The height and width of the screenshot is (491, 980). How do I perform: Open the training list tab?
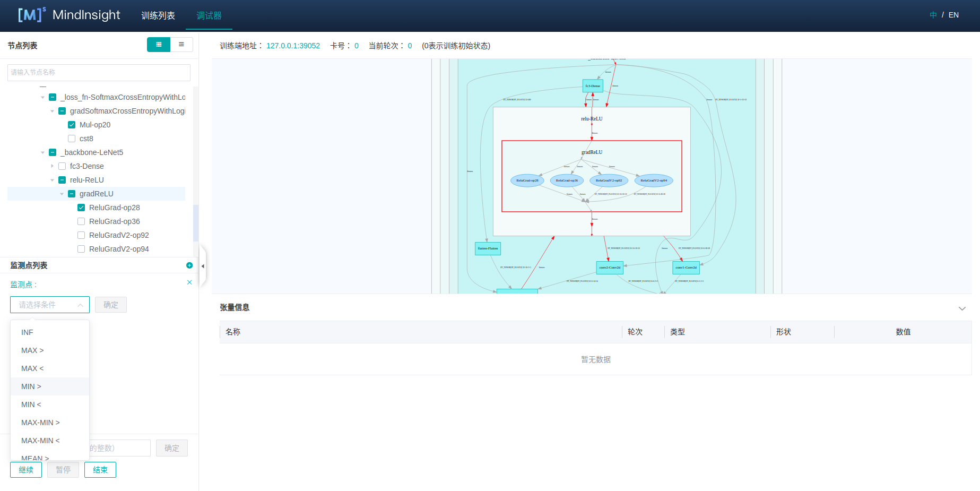[158, 16]
